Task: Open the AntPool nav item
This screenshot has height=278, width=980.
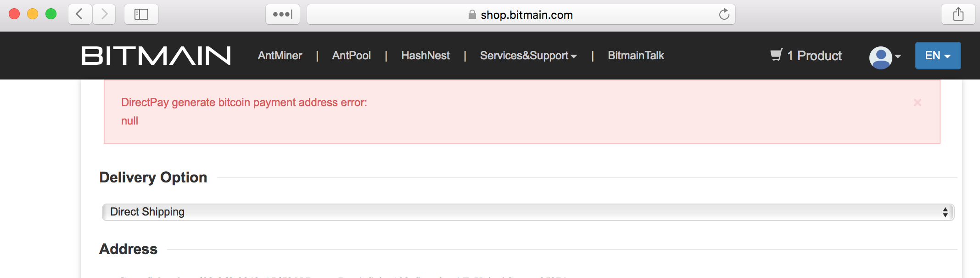Action: [352, 56]
